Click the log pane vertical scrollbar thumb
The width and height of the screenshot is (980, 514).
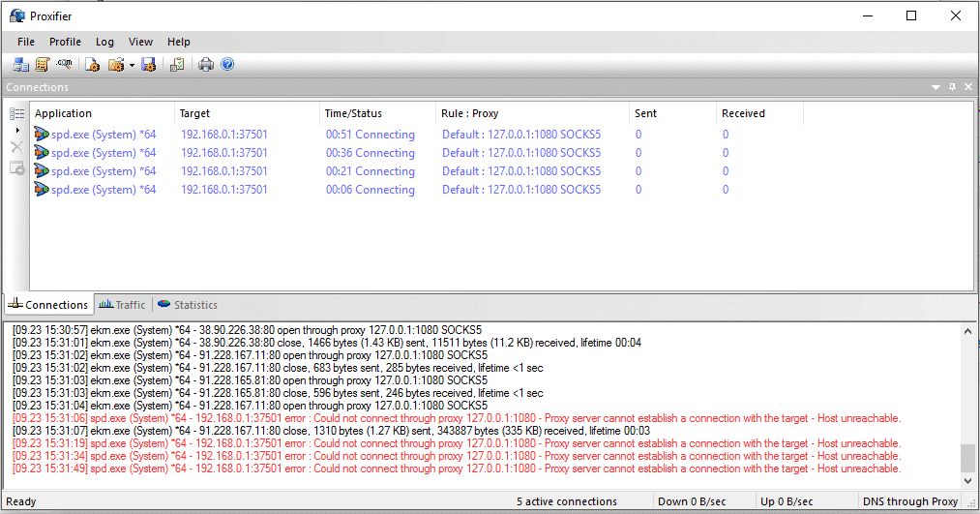(x=967, y=457)
